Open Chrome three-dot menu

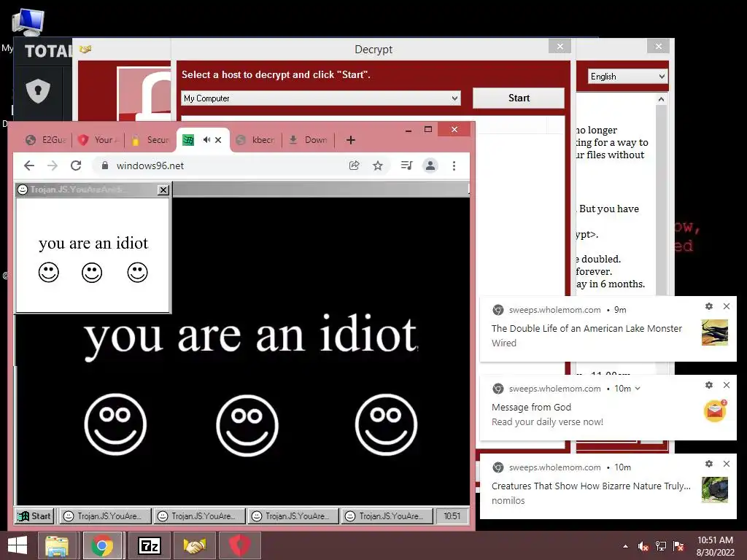pos(454,166)
